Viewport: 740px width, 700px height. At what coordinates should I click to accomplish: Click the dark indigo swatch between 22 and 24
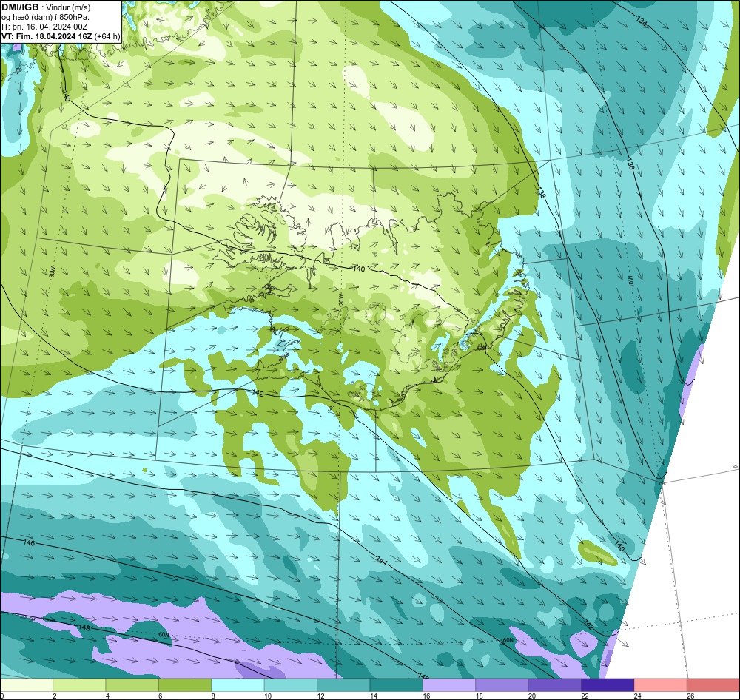tap(608, 685)
